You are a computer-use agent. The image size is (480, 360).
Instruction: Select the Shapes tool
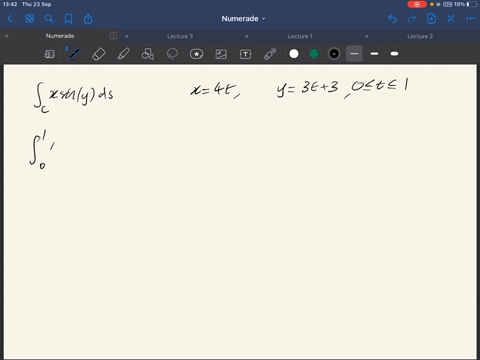click(x=148, y=54)
